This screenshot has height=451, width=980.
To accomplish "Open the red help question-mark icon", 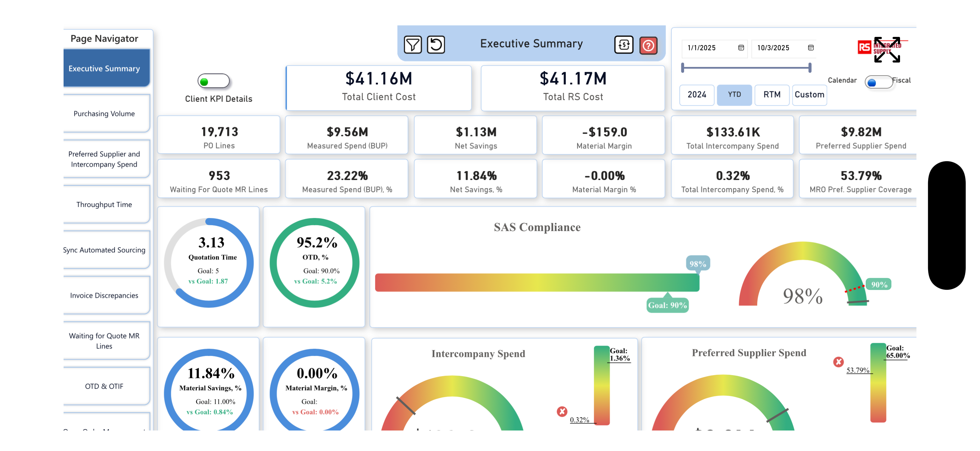I will pyautogui.click(x=648, y=46).
